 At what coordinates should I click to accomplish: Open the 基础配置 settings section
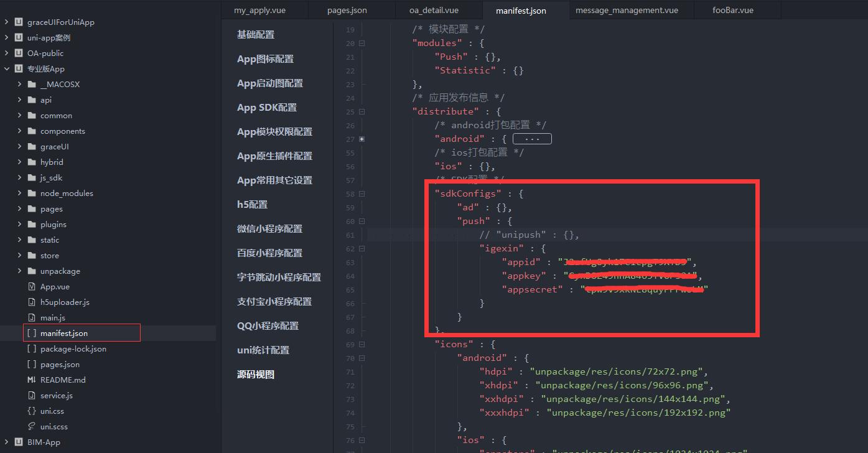click(256, 35)
